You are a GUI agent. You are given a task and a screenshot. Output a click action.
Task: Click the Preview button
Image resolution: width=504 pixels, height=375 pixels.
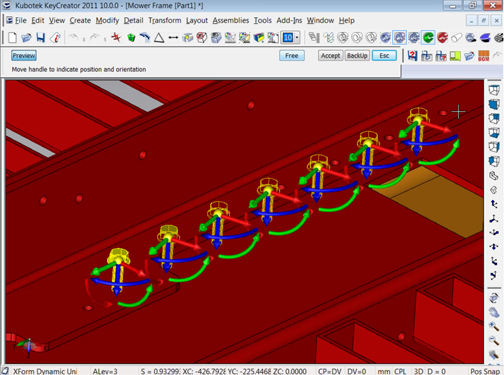click(24, 56)
